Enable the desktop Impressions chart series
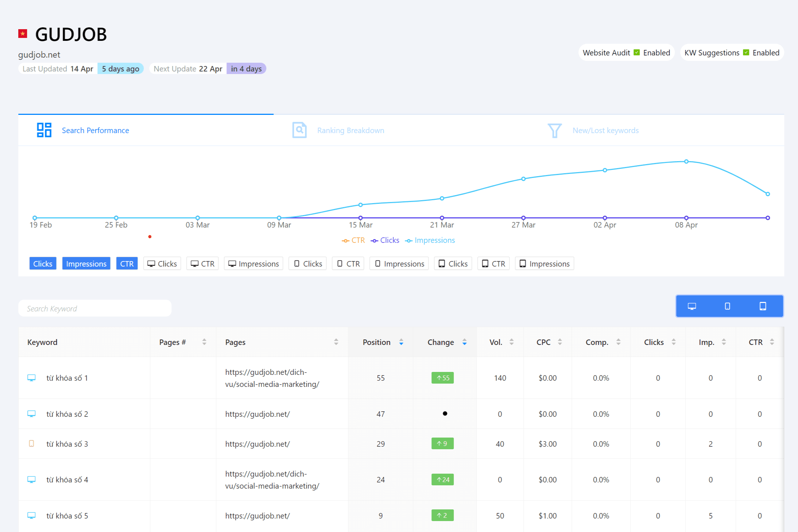Image resolution: width=798 pixels, height=532 pixels. point(253,264)
